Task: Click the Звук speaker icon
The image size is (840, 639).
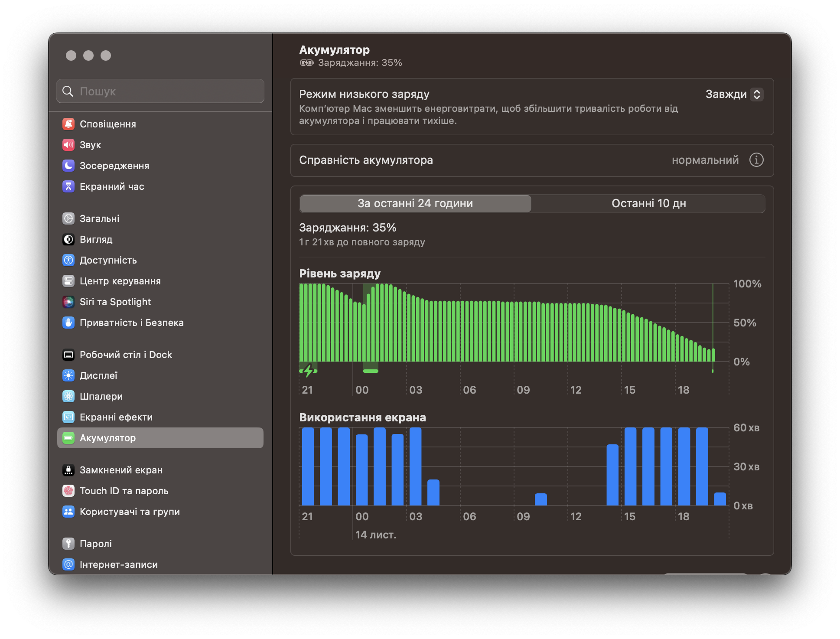Action: pyautogui.click(x=68, y=145)
